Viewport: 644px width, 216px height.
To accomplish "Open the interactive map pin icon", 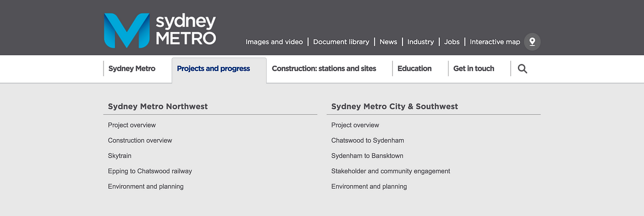I will point(532,42).
